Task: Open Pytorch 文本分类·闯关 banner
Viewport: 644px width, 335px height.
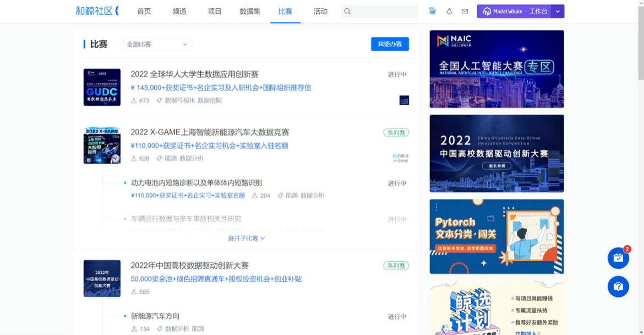Action: 496,236
